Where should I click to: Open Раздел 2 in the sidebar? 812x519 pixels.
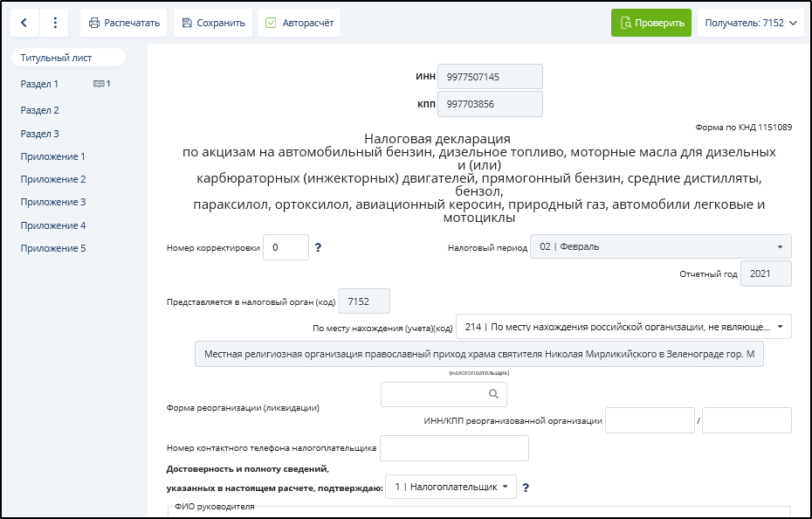40,111
